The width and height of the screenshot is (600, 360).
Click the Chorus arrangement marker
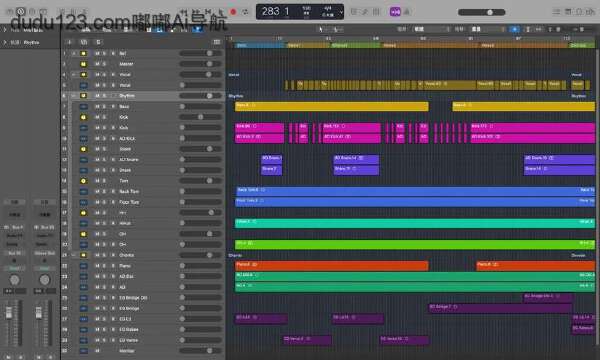[355, 45]
